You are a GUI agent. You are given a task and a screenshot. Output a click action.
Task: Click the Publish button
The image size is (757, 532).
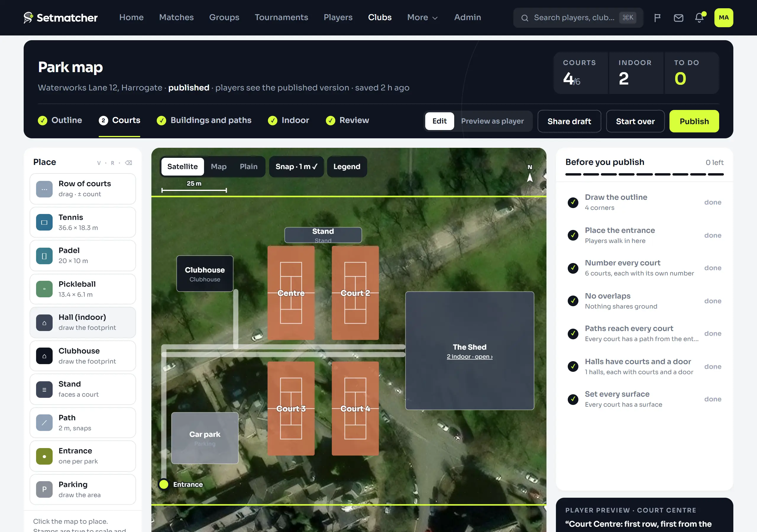coord(694,121)
